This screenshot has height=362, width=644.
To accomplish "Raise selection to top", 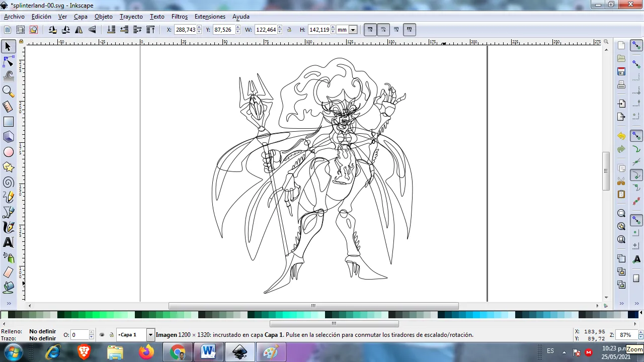I will 150,30.
